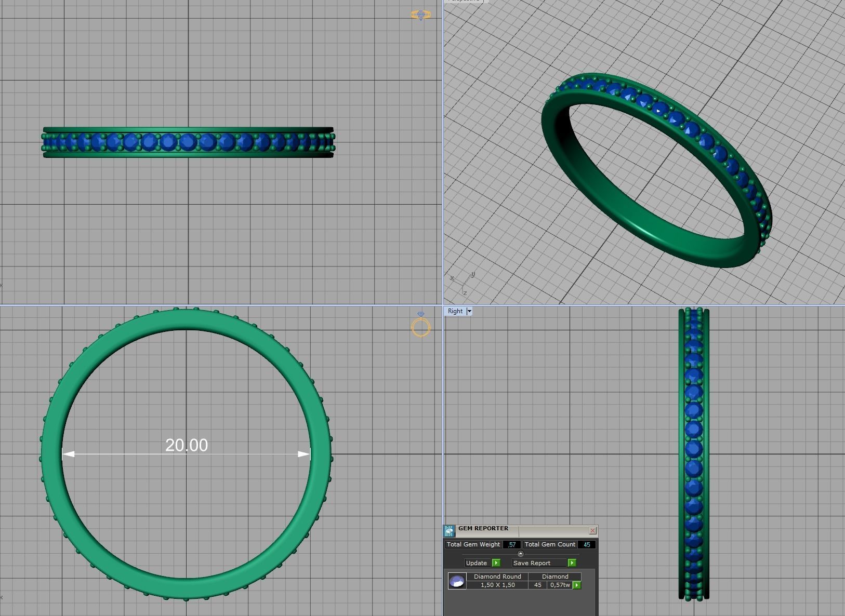The width and height of the screenshot is (845, 616).
Task: Click the '0,57tw' weight cell
Action: tap(560, 585)
